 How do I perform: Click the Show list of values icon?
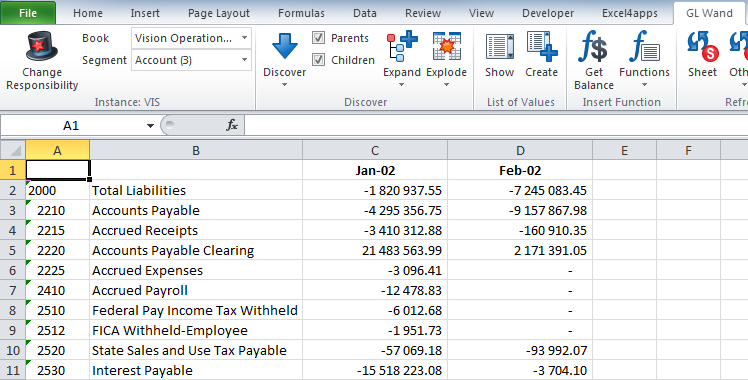click(x=499, y=46)
